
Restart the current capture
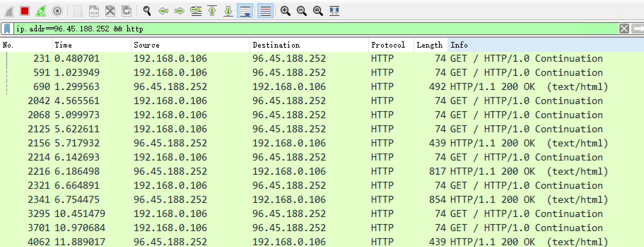coord(41,11)
